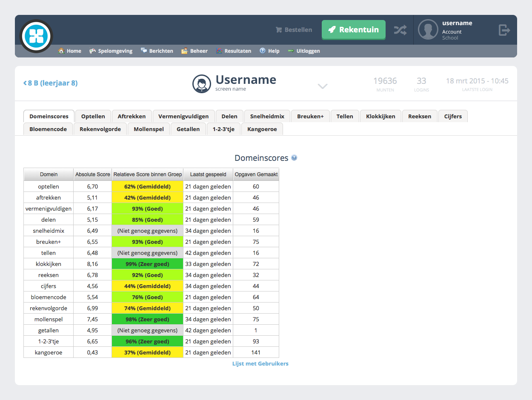The height and width of the screenshot is (400, 532).
Task: Switch to the Getallen tab
Action: click(188, 129)
